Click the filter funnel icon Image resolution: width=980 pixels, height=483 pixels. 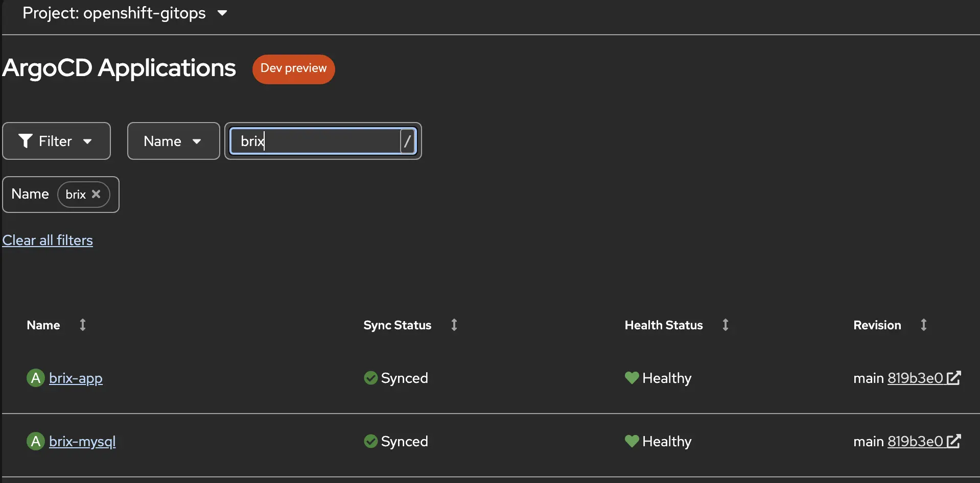27,141
